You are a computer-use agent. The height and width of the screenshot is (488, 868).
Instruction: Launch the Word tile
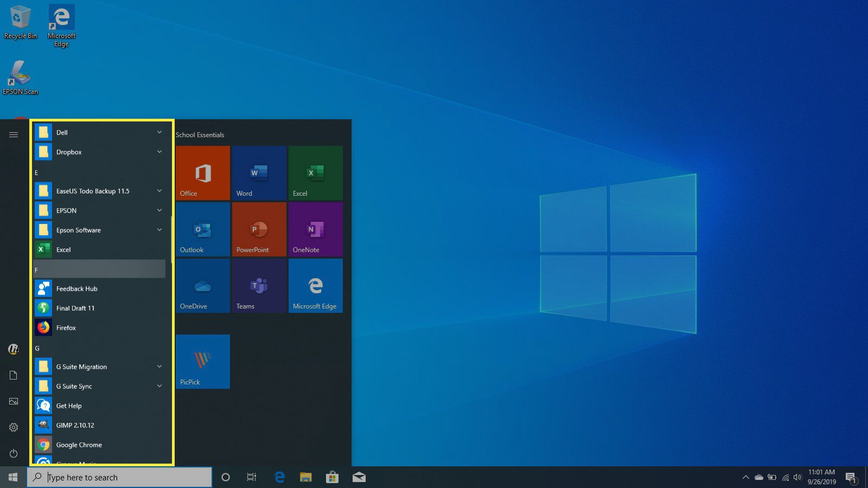point(259,173)
